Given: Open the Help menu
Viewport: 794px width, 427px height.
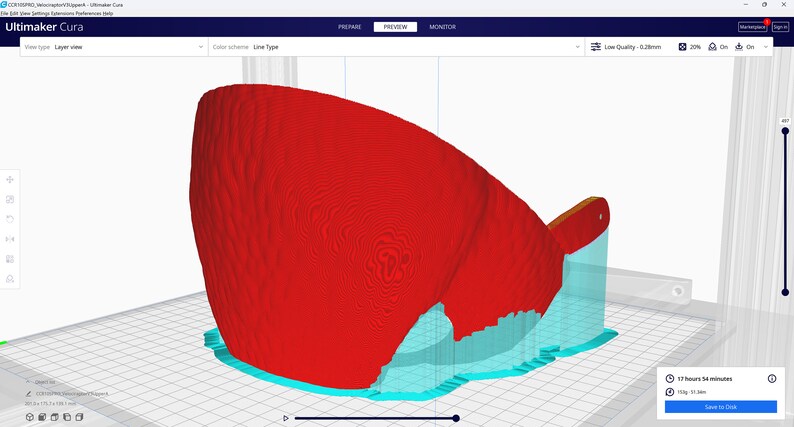Looking at the screenshot, I should (x=107, y=13).
